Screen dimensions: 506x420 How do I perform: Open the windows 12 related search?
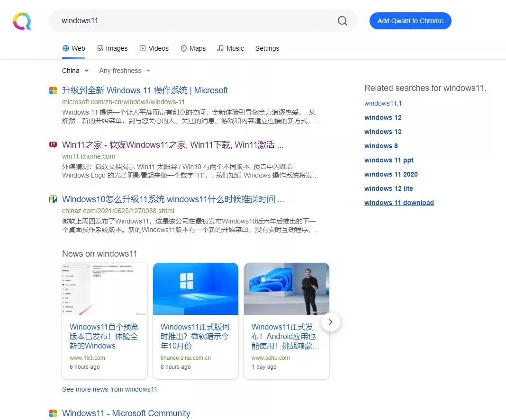[383, 117]
